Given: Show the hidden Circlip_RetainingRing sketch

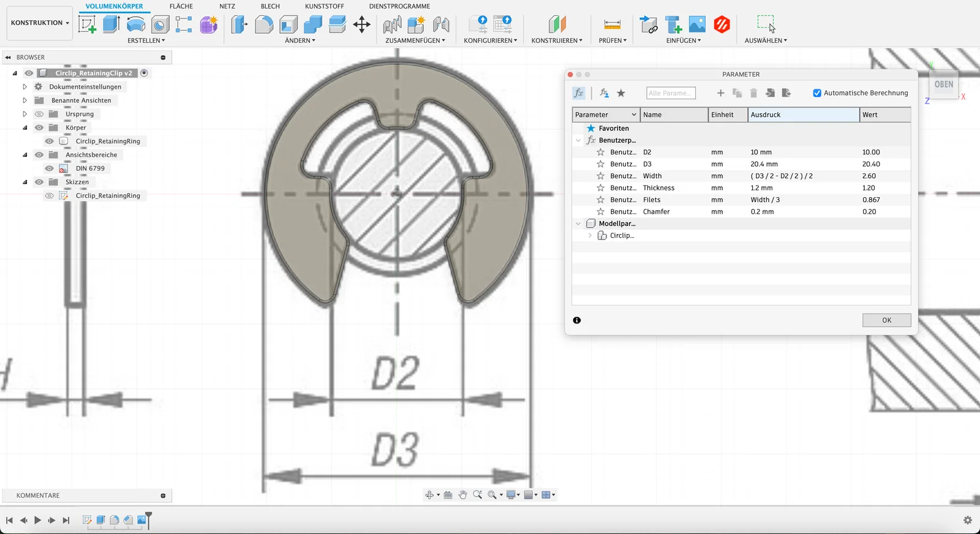Looking at the screenshot, I should tap(50, 196).
